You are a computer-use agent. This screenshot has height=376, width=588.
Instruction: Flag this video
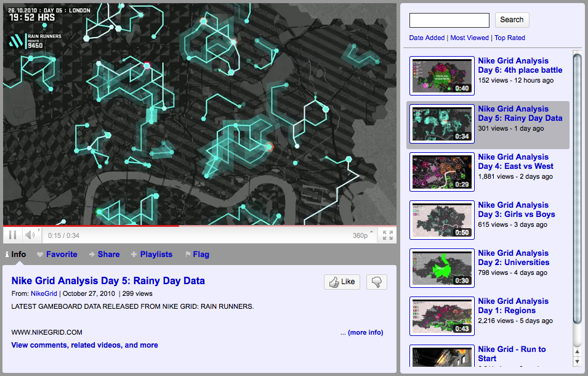[x=196, y=254]
